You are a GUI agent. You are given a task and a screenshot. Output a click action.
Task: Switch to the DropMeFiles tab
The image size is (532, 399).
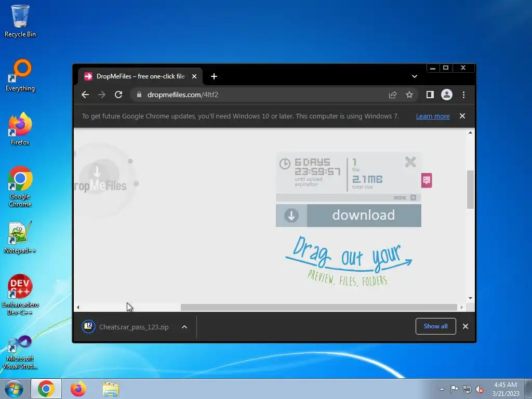tap(140, 76)
